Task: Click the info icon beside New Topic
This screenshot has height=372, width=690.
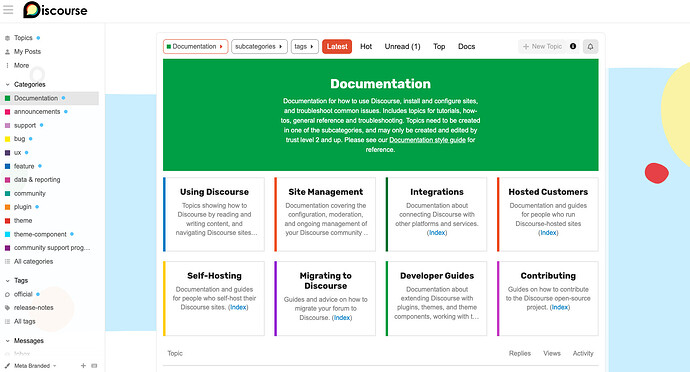Action: tap(573, 46)
